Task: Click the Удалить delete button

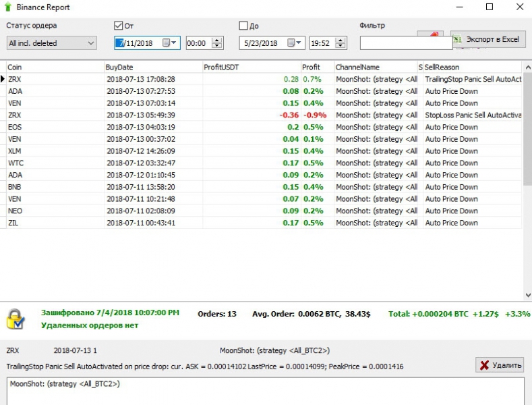Action: point(500,365)
